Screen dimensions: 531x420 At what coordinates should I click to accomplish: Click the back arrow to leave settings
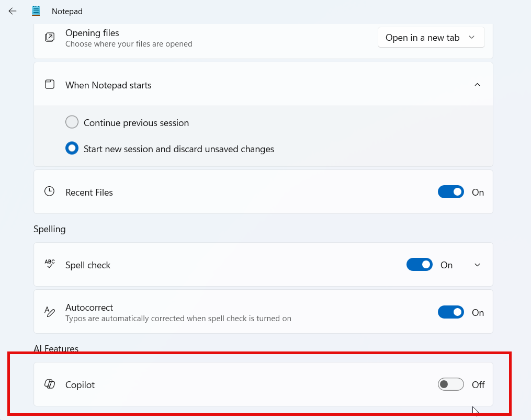point(12,10)
